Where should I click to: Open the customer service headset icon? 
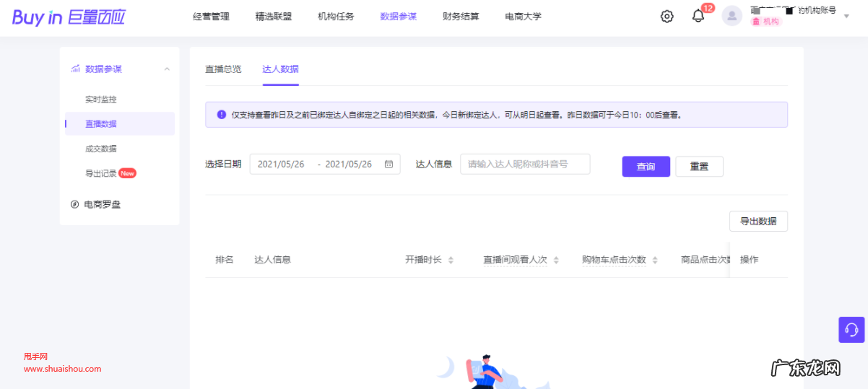(851, 330)
